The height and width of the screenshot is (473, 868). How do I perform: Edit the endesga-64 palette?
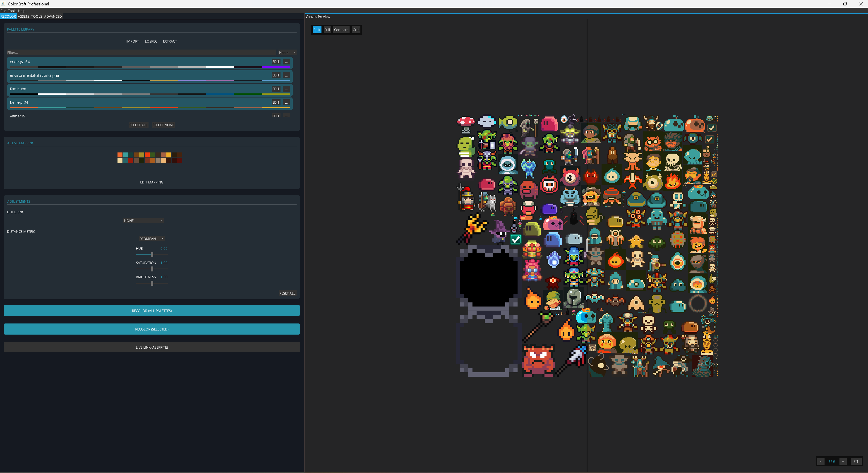(x=276, y=62)
